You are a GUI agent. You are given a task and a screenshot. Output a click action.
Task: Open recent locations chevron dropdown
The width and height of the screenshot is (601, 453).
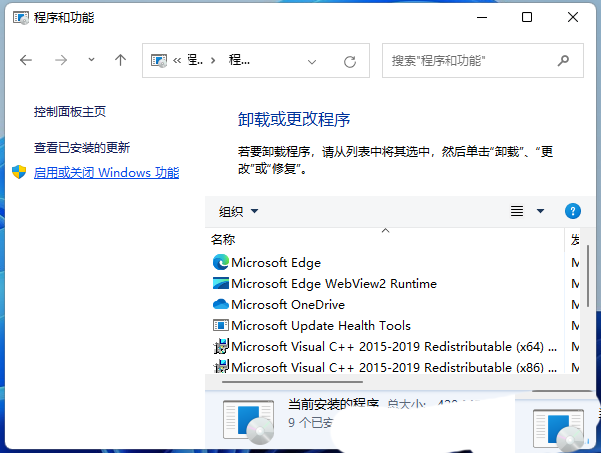91,60
